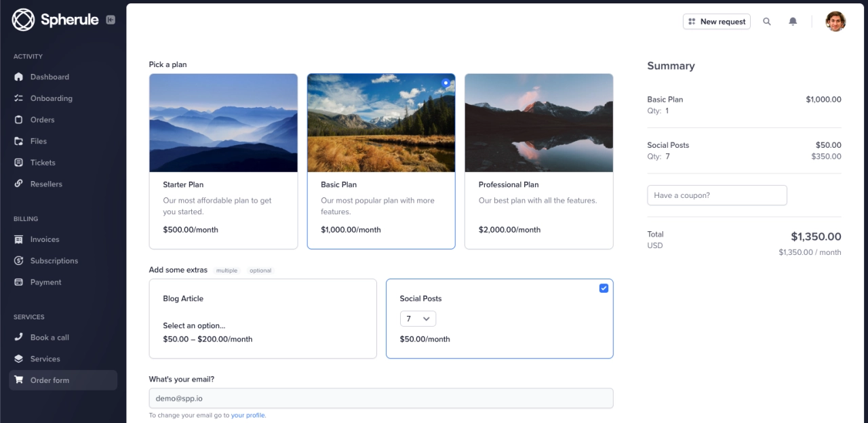Open Payment settings label
The width and height of the screenshot is (868, 423).
[46, 282]
